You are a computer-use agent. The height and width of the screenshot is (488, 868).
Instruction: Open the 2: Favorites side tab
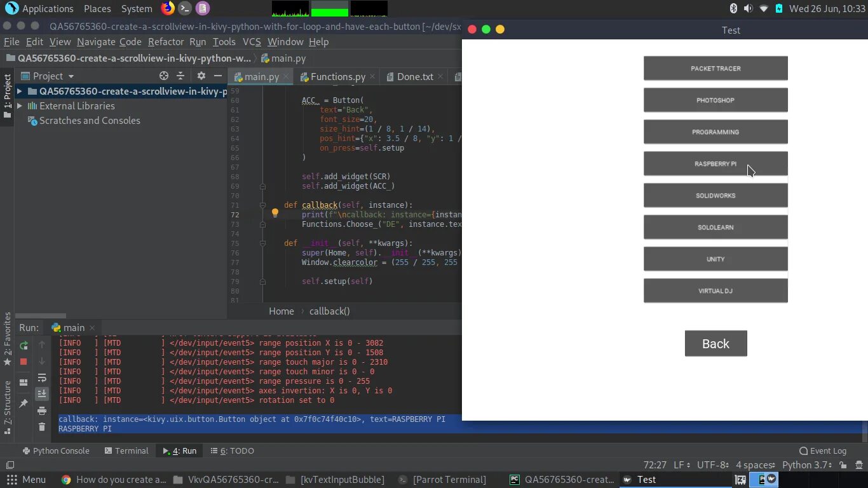8,339
